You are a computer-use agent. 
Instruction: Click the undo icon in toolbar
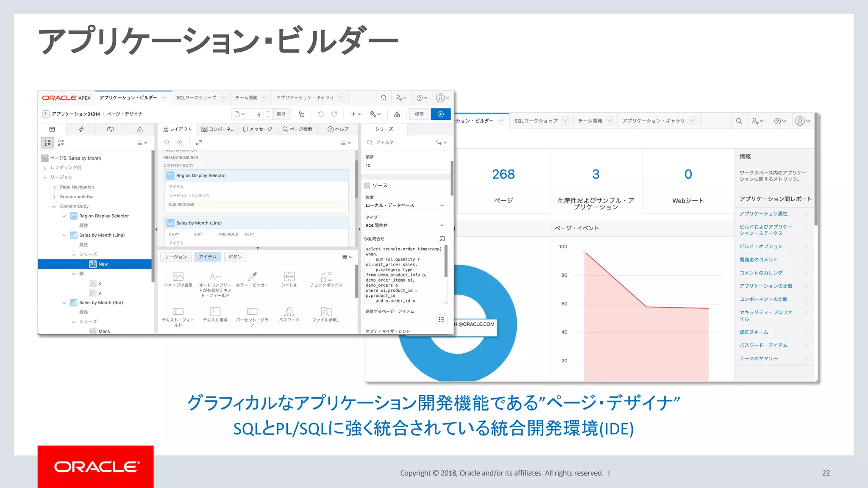[321, 114]
